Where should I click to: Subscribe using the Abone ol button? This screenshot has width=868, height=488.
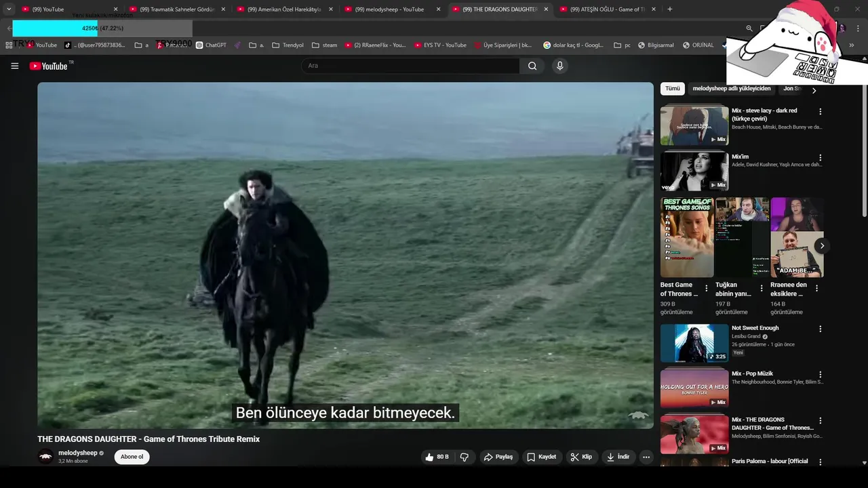pos(132,457)
